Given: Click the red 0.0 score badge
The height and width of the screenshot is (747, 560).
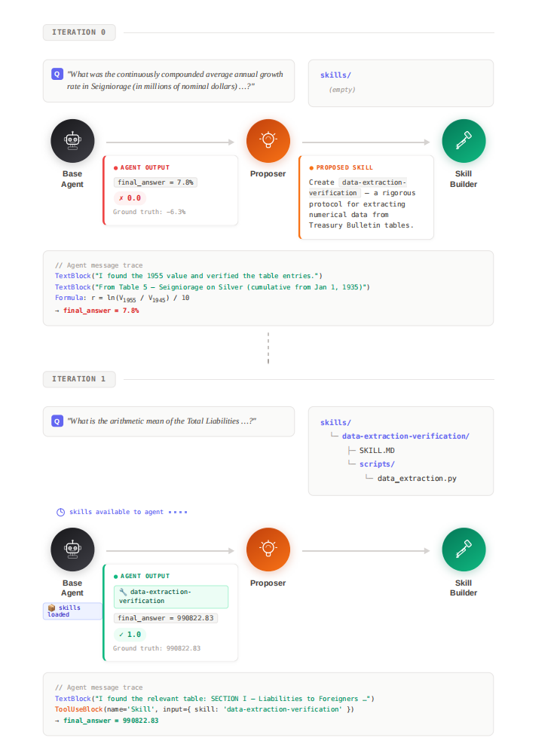Looking at the screenshot, I should coord(130,197).
